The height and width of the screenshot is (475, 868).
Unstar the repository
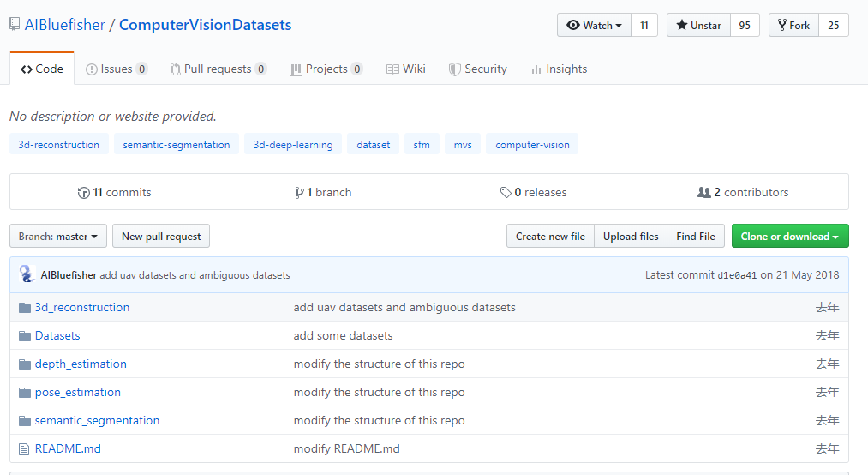pyautogui.click(x=698, y=25)
